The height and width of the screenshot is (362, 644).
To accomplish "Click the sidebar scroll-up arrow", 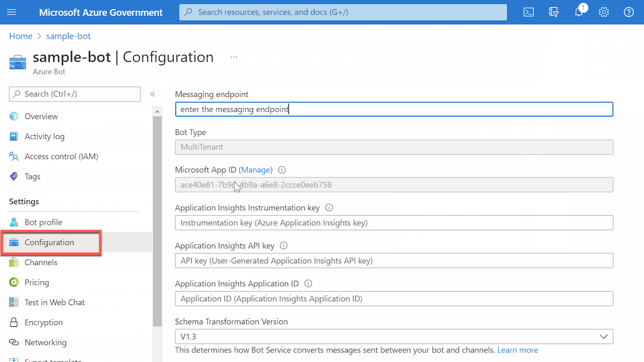I will click(x=157, y=111).
